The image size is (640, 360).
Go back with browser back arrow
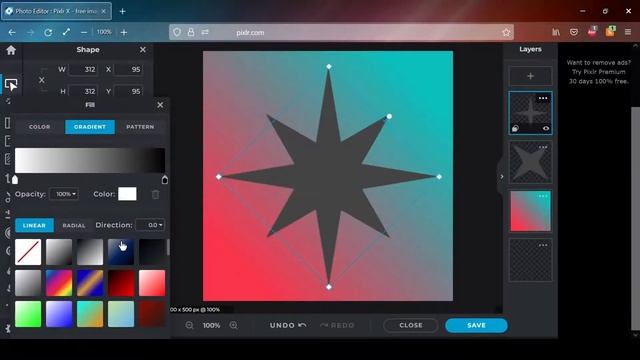tap(12, 32)
